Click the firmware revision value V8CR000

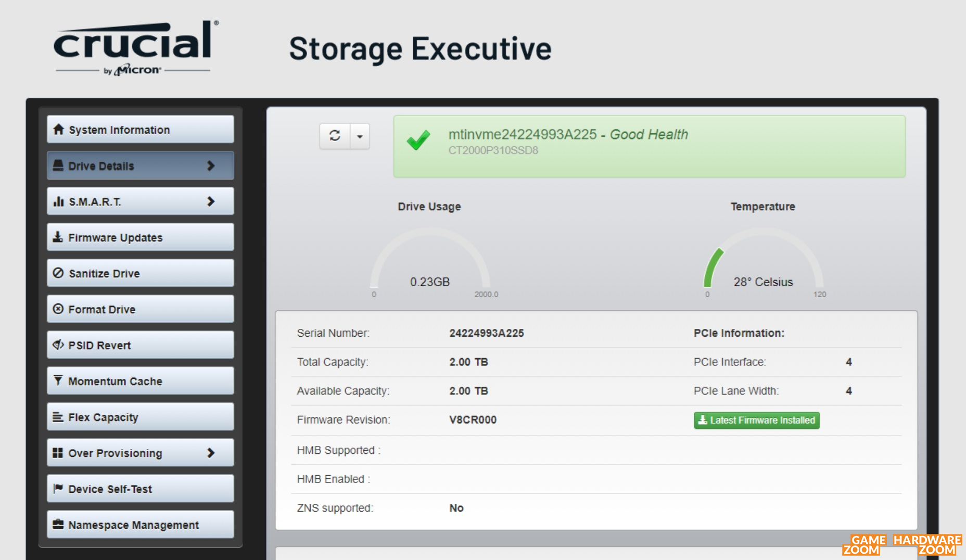pos(473,419)
